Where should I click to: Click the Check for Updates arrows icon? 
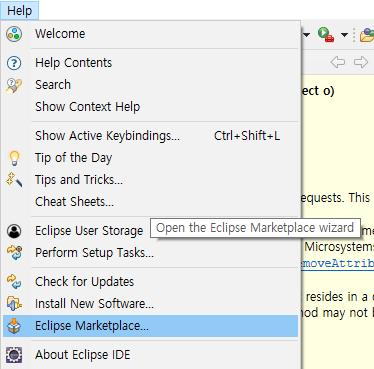click(14, 282)
